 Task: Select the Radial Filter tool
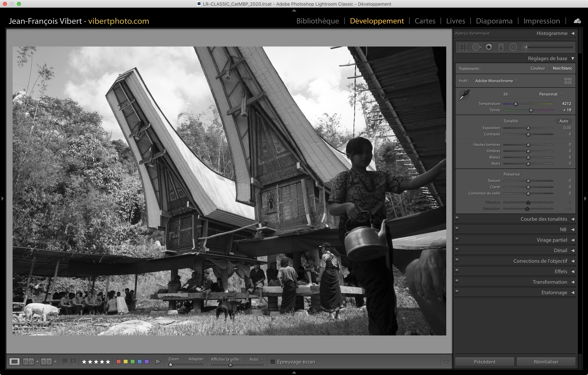[513, 47]
